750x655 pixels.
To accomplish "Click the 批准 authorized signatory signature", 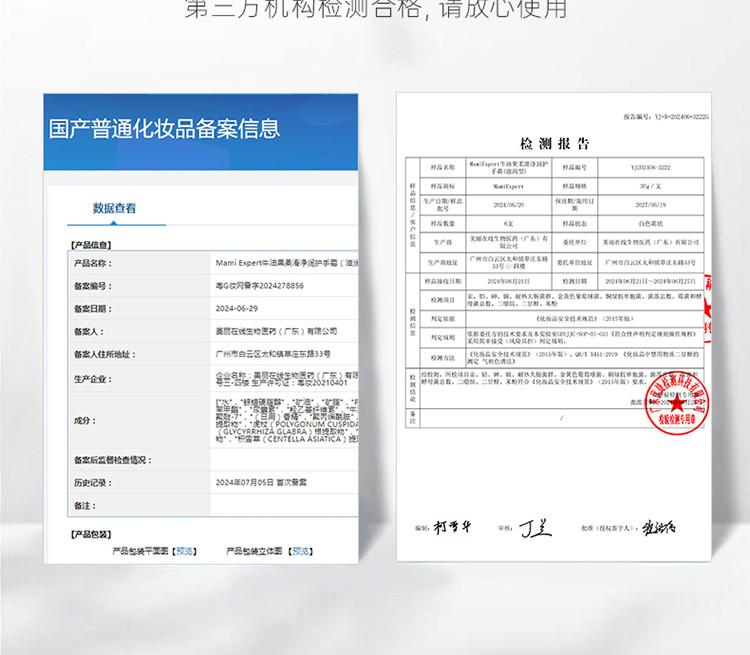I will (659, 528).
